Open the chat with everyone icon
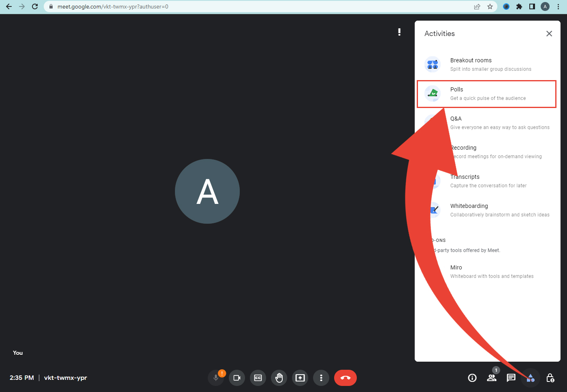The image size is (567, 392). point(511,378)
